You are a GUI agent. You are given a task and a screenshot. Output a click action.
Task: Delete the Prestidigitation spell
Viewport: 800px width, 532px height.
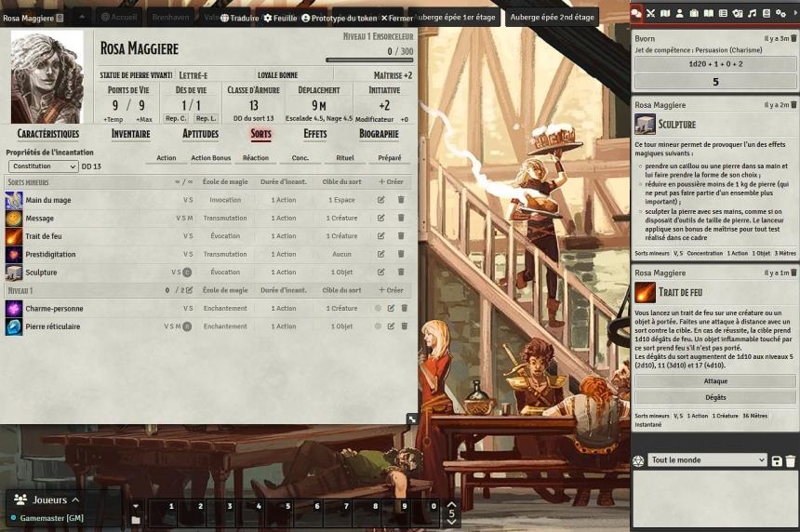[x=401, y=254]
